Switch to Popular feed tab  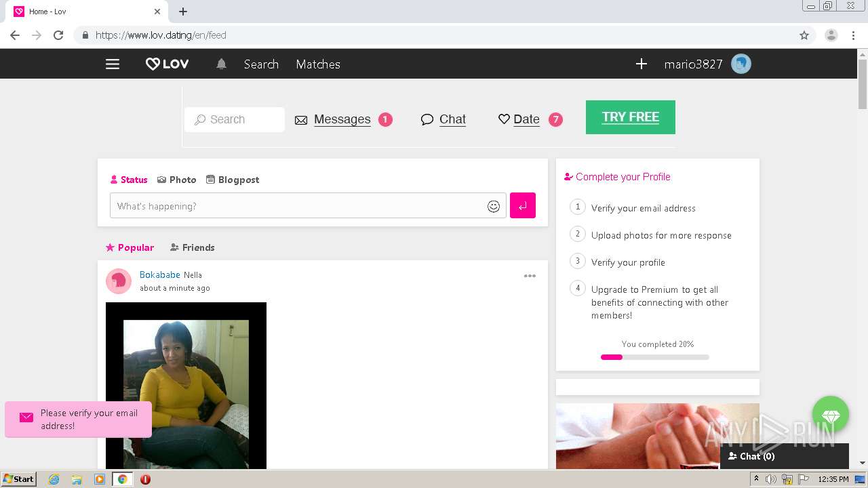tap(130, 247)
